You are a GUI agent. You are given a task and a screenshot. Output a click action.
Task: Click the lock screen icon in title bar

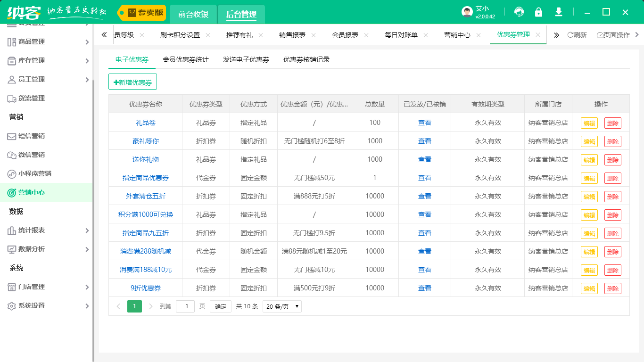538,12
